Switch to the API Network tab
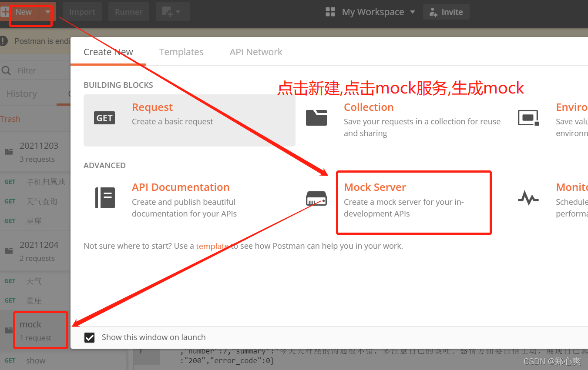This screenshot has height=370, width=588. point(256,52)
